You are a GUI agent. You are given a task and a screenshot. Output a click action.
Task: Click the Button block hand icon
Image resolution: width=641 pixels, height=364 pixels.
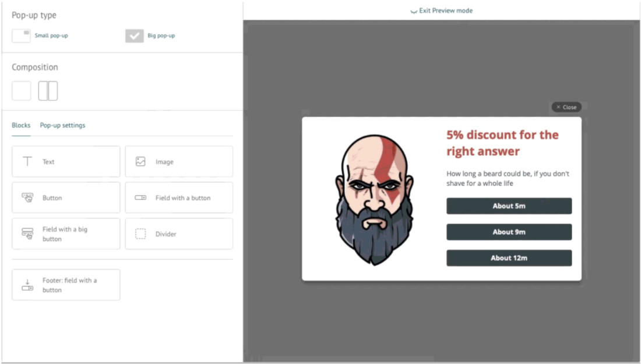point(27,198)
